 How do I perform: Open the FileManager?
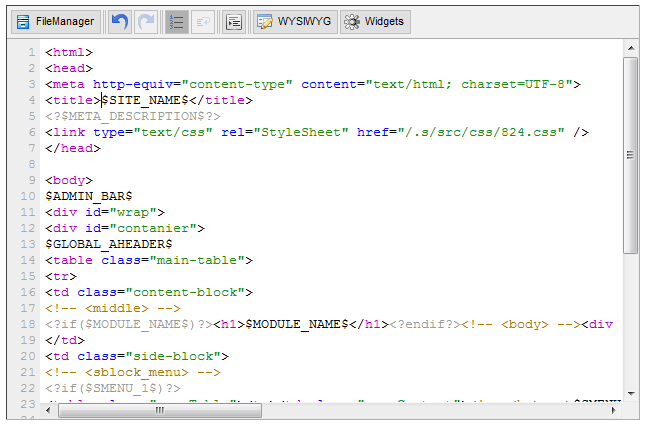coord(55,21)
